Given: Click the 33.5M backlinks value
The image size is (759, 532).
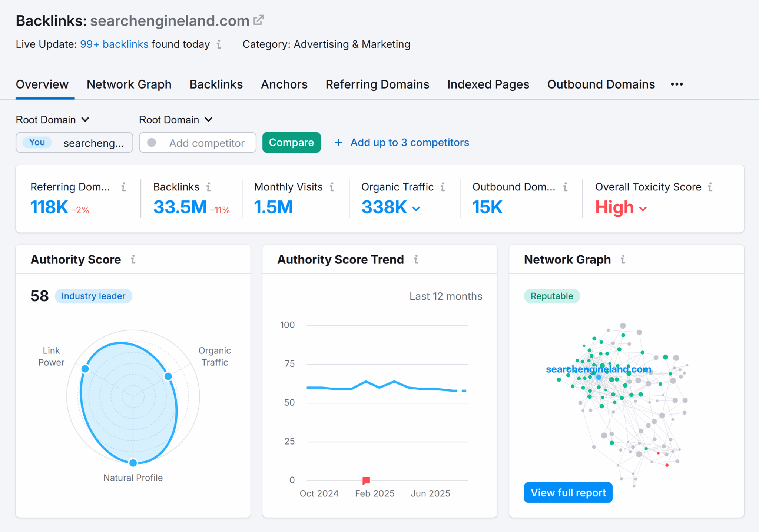Looking at the screenshot, I should 180,207.
